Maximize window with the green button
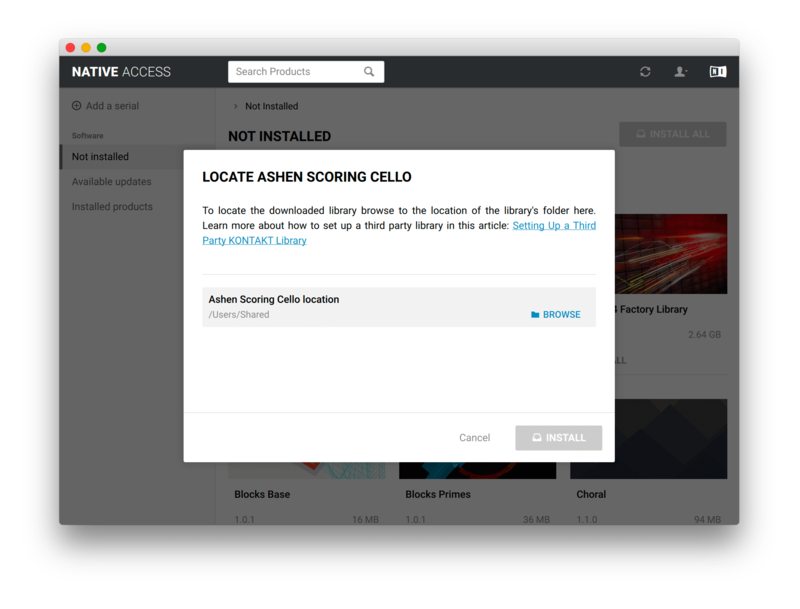 102,47
